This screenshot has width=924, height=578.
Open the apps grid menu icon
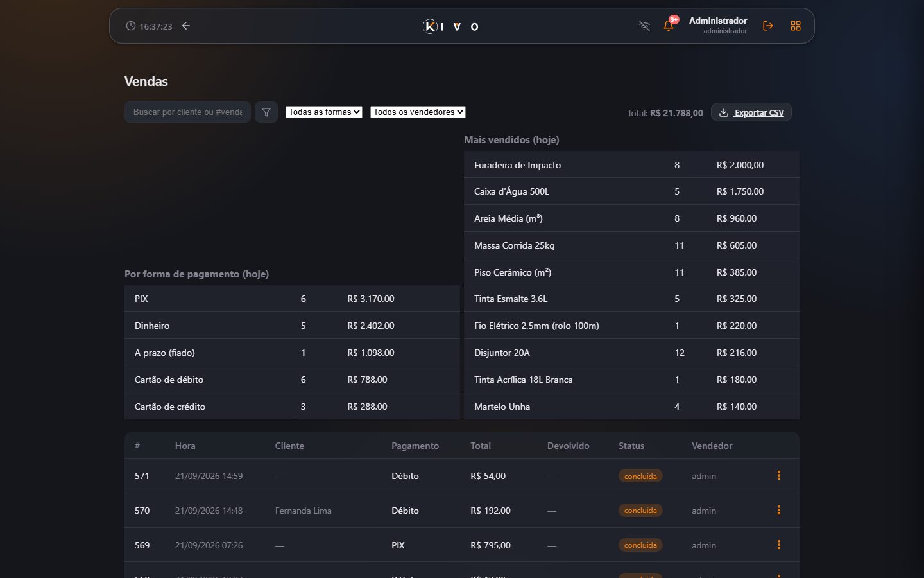pos(796,26)
